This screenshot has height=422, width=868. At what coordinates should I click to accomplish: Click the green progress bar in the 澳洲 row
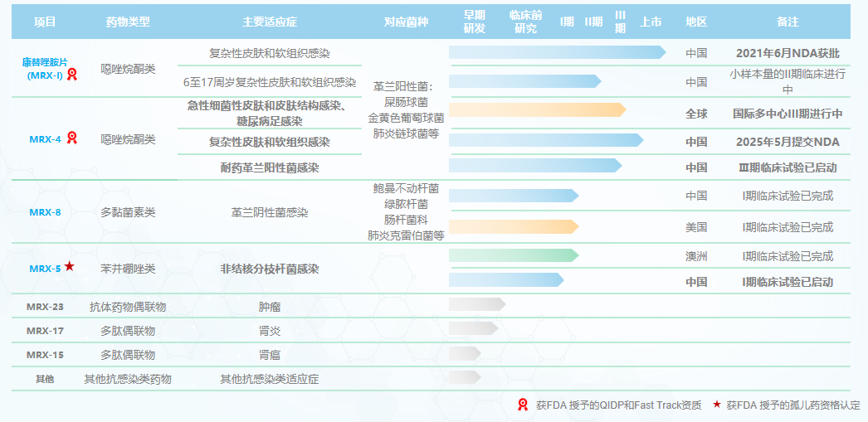[x=513, y=255]
